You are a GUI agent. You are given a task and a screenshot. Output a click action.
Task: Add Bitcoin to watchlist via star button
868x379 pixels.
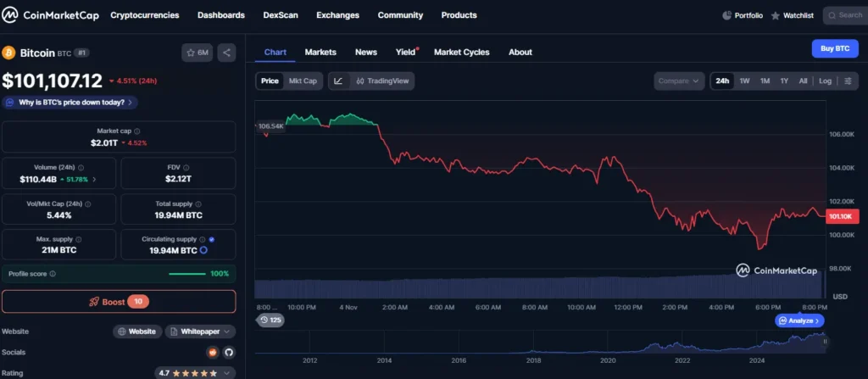click(198, 53)
